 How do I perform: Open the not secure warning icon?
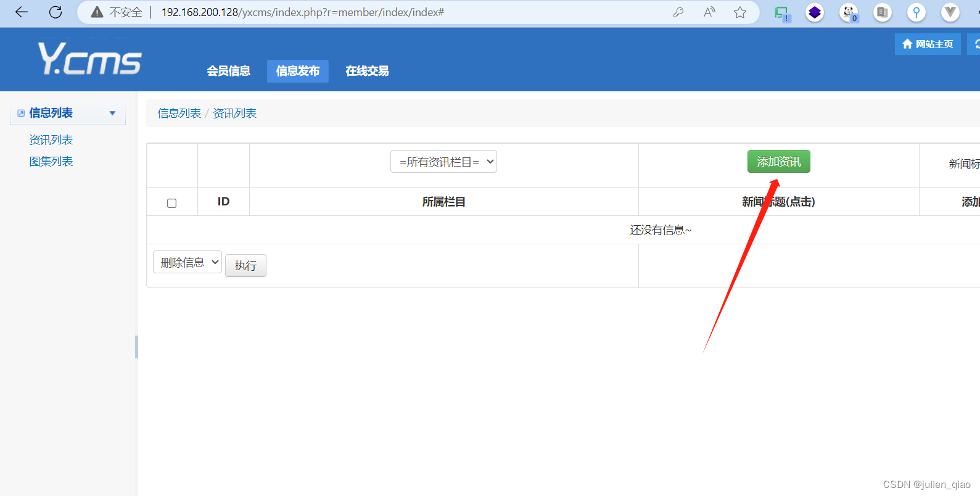[97, 12]
